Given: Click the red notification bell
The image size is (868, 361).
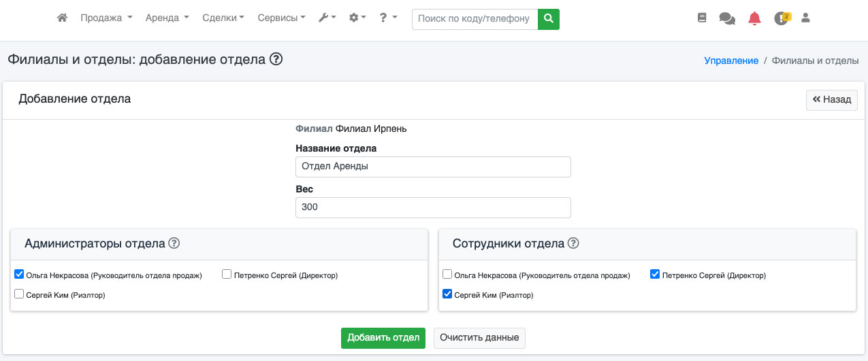Looking at the screenshot, I should pos(754,19).
